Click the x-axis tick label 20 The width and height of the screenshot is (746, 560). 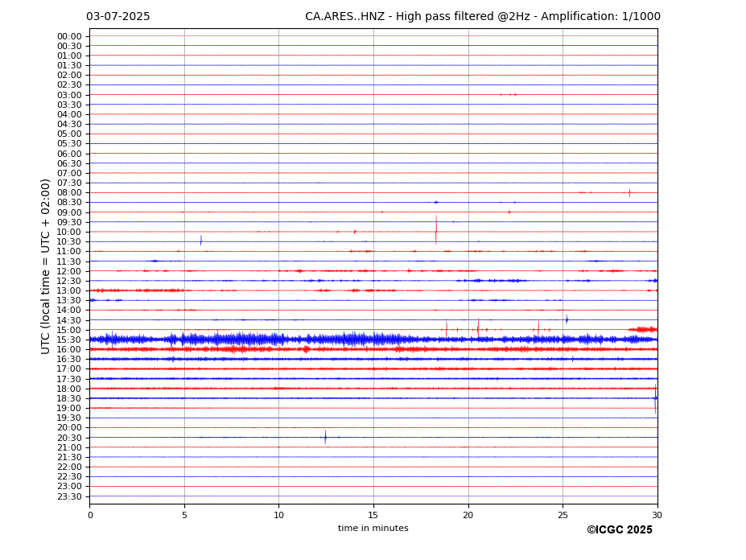[x=468, y=515]
